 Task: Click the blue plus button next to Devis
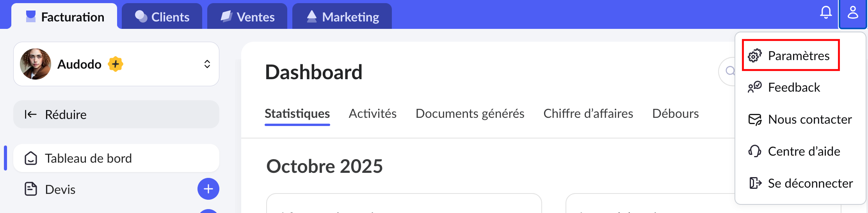coord(208,189)
